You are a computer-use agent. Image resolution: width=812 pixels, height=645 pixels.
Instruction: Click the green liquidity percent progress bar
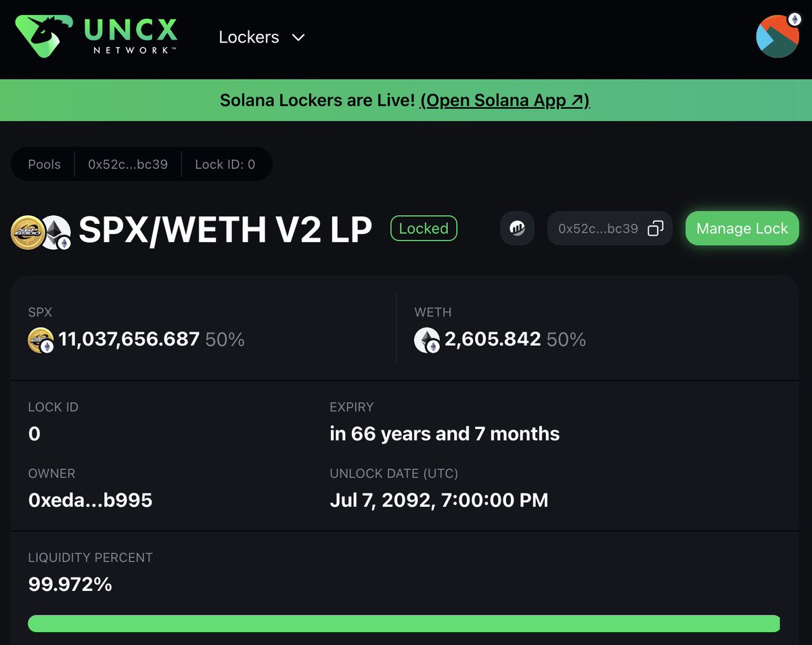tap(404, 623)
